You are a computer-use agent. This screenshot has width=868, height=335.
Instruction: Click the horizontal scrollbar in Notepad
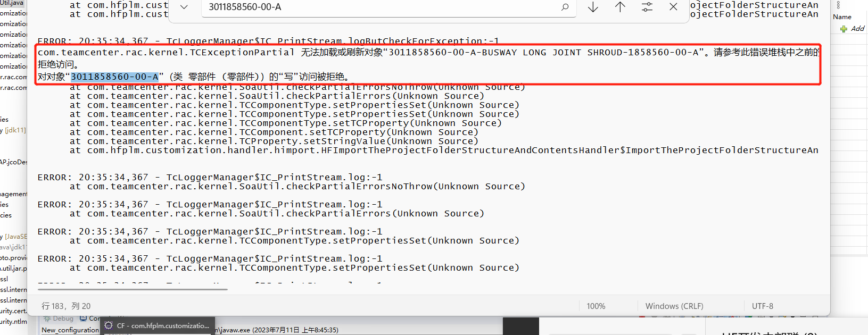click(133, 289)
